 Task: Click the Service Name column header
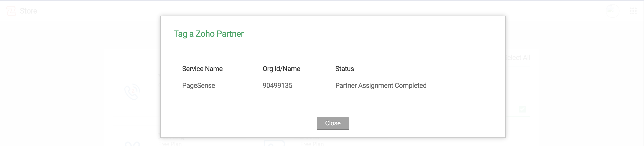(x=202, y=69)
